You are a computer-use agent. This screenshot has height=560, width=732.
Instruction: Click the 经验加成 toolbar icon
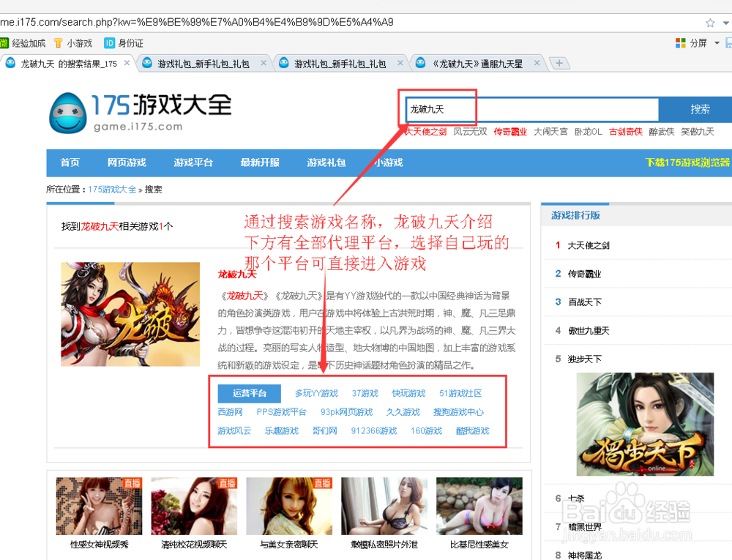pyautogui.click(x=7, y=42)
